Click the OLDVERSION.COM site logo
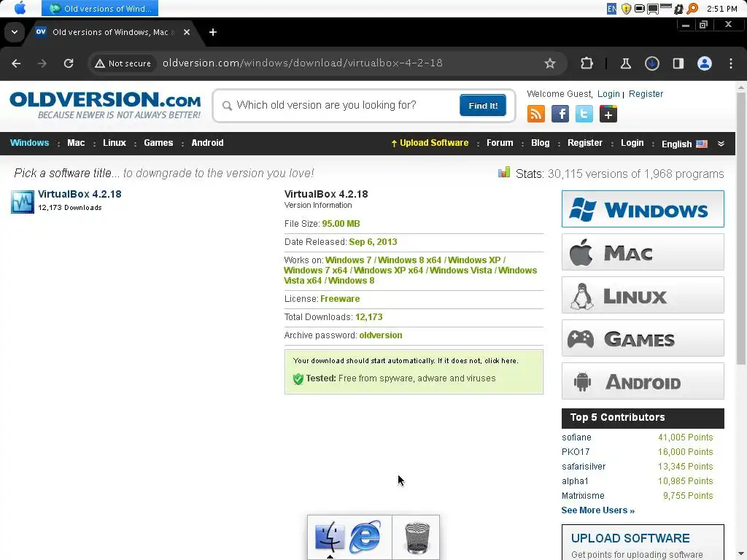 [x=105, y=105]
